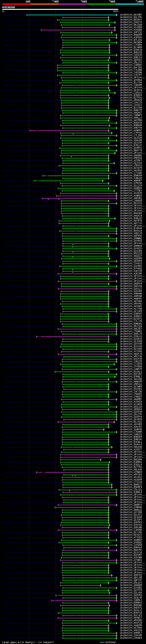The image size is (146, 644).
Task: Open hit UniRef100_Q3IDB2
Action: click(131, 588)
